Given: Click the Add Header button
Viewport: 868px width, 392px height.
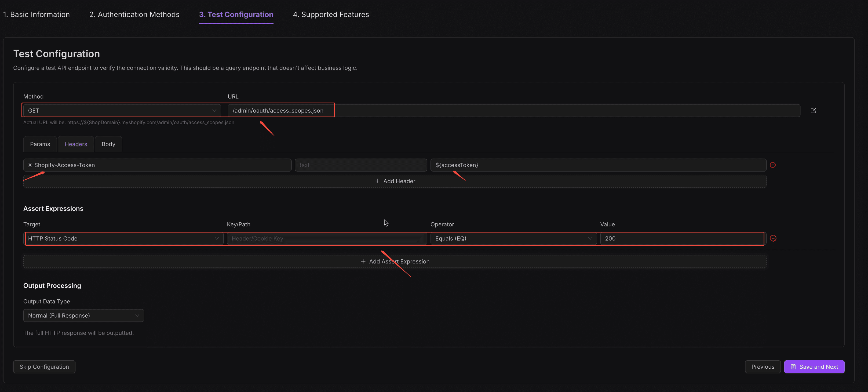Looking at the screenshot, I should pyautogui.click(x=395, y=181).
